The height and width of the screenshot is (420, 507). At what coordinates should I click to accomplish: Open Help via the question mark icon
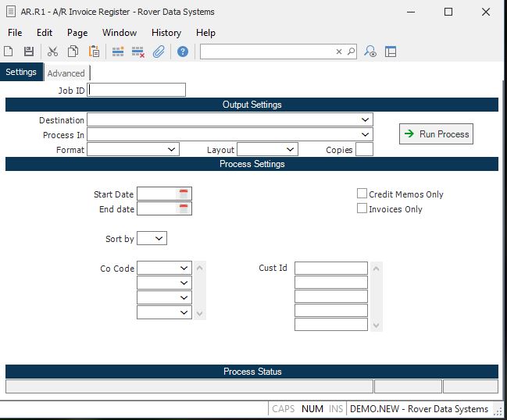(x=183, y=52)
